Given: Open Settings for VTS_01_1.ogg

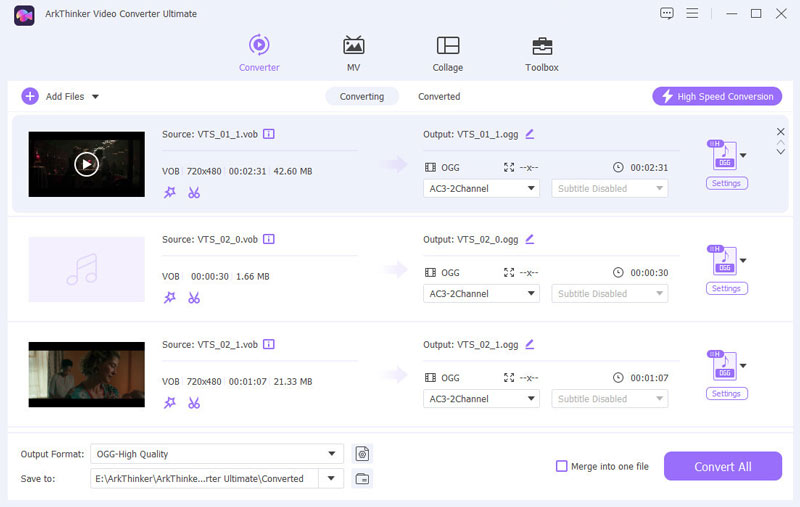Looking at the screenshot, I should pyautogui.click(x=727, y=183).
